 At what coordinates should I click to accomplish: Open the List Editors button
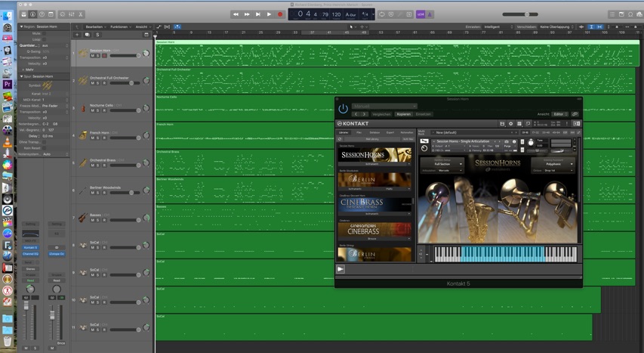coord(612,14)
